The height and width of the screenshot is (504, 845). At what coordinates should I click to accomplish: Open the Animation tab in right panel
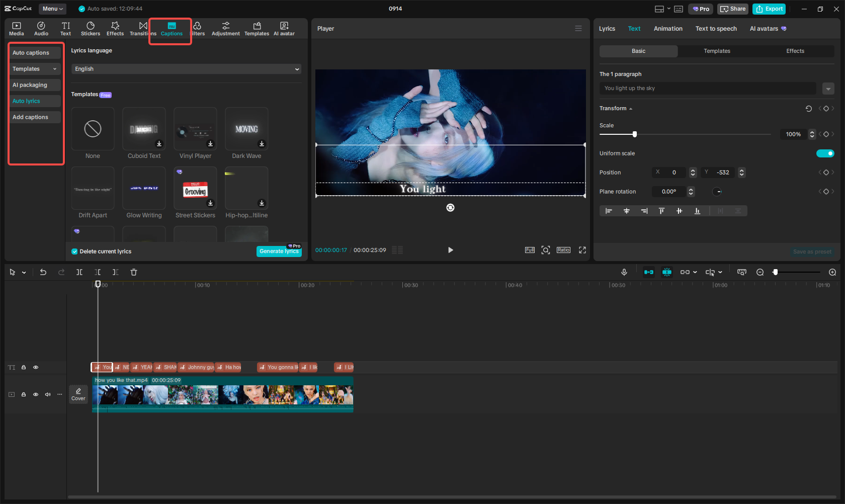pos(668,29)
